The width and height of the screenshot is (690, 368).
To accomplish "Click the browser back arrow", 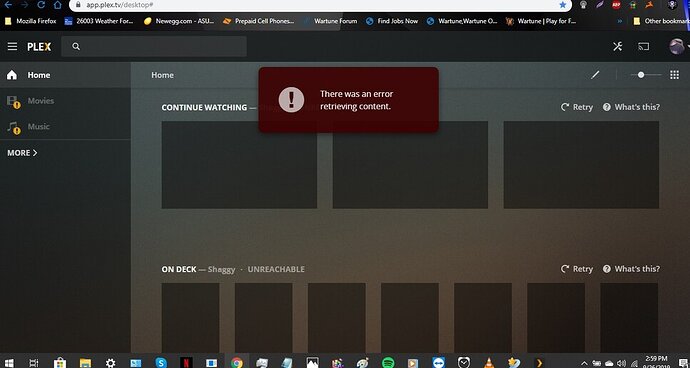I will click(8, 5).
